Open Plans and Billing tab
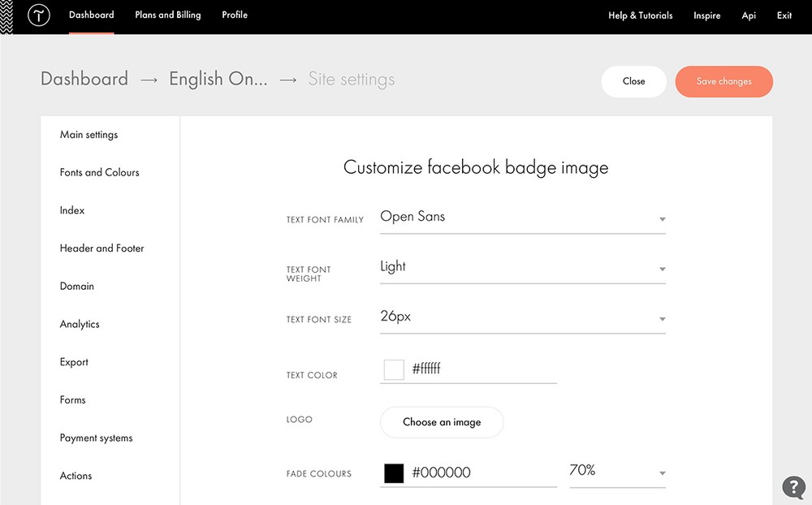This screenshot has height=505, width=812. coord(168,15)
